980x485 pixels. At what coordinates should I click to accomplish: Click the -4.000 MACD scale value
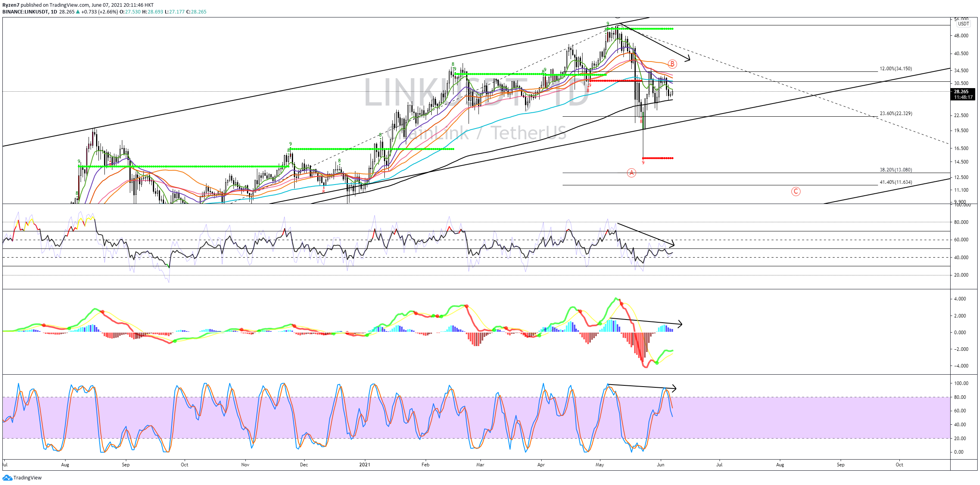pyautogui.click(x=961, y=366)
